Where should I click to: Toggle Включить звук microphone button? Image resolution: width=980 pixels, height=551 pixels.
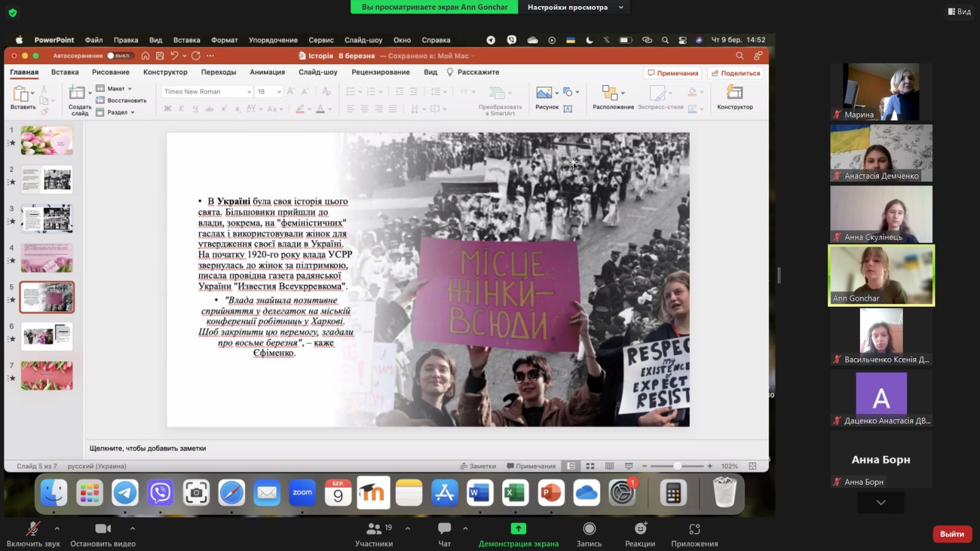33,534
